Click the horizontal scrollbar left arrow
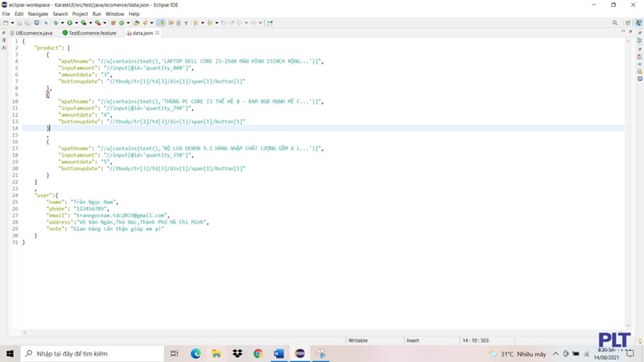The width and height of the screenshot is (644, 362). click(25, 332)
